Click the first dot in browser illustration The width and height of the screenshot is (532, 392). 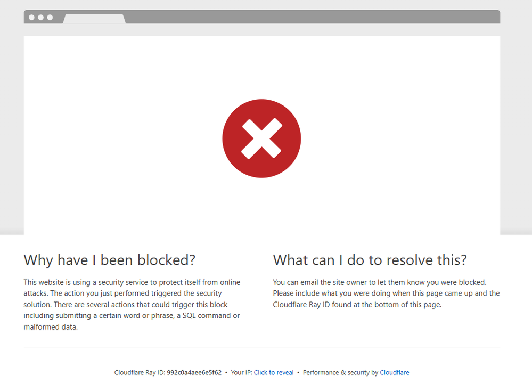(x=31, y=18)
